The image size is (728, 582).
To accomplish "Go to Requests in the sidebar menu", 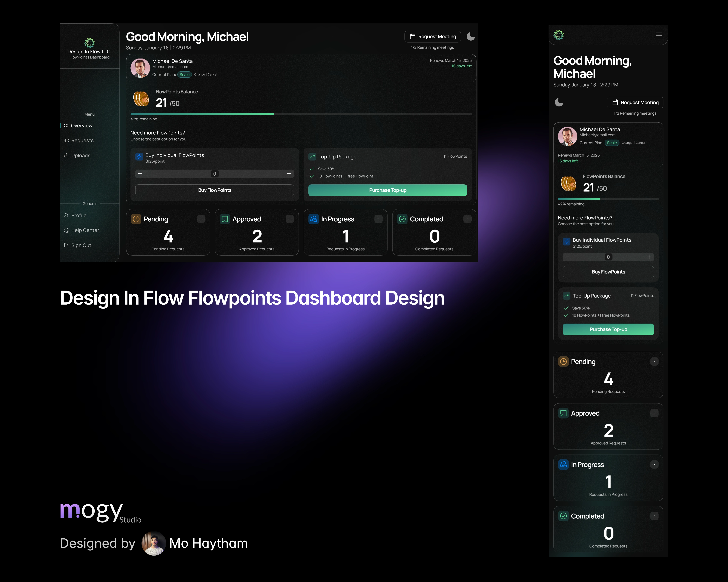I will point(82,140).
